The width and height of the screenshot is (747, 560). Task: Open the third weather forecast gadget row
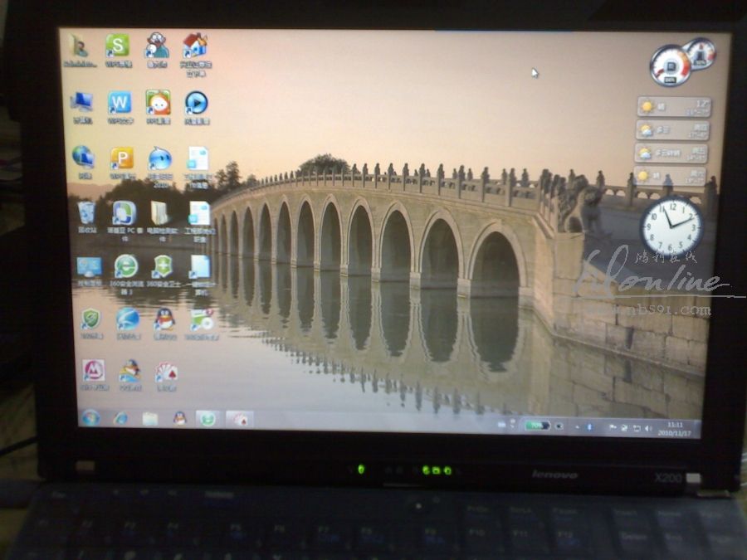coord(671,153)
